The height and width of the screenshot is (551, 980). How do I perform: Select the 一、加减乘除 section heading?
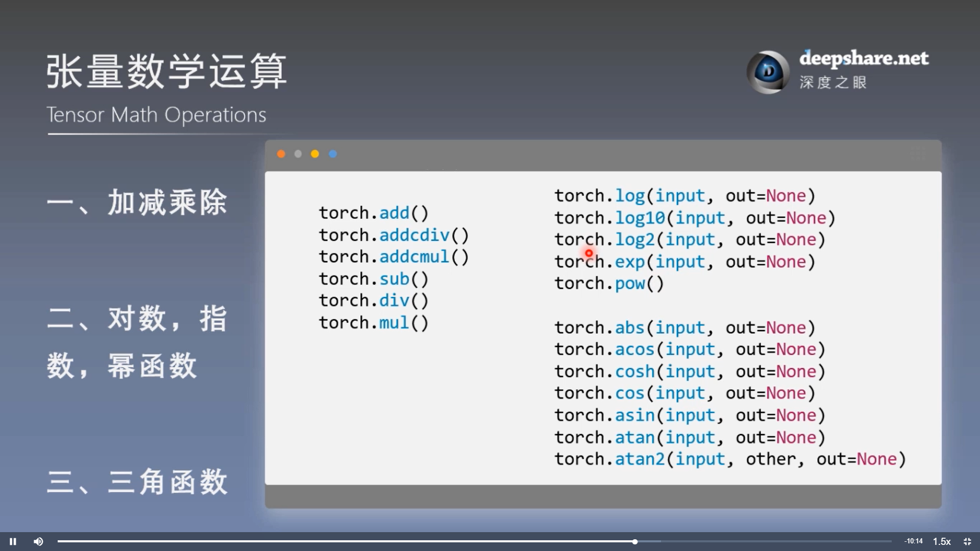(x=137, y=203)
